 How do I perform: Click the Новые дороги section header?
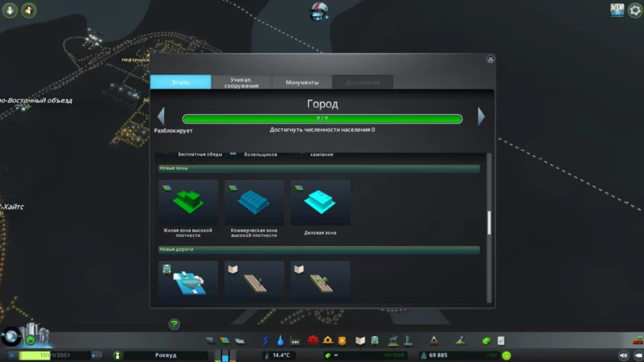click(319, 249)
